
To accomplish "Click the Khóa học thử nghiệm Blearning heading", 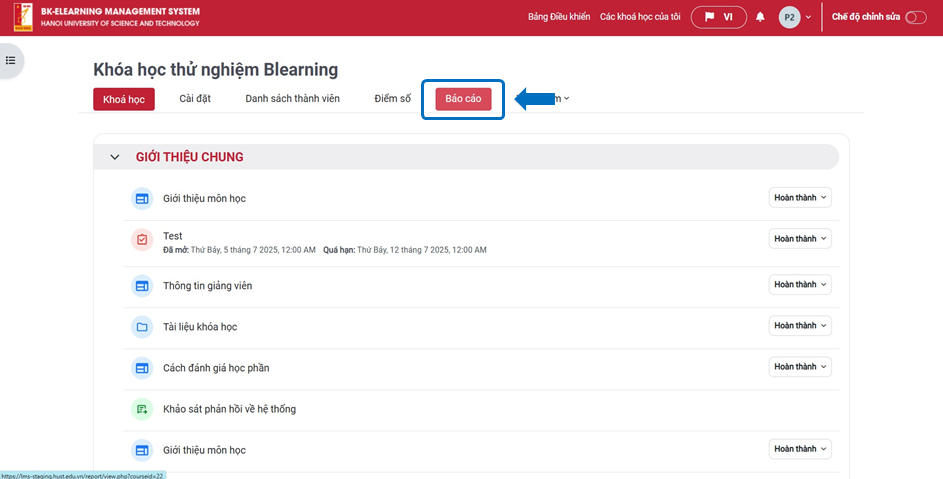I will tap(215, 70).
